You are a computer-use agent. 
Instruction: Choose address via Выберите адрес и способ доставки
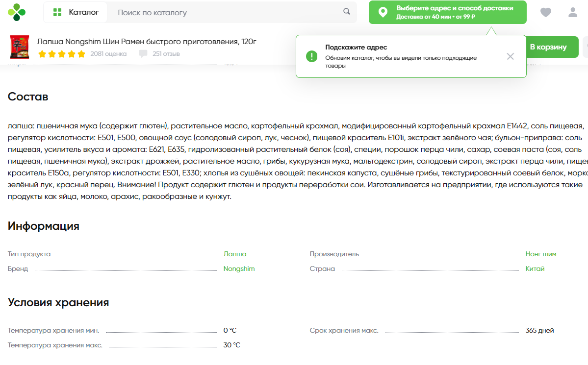click(447, 12)
